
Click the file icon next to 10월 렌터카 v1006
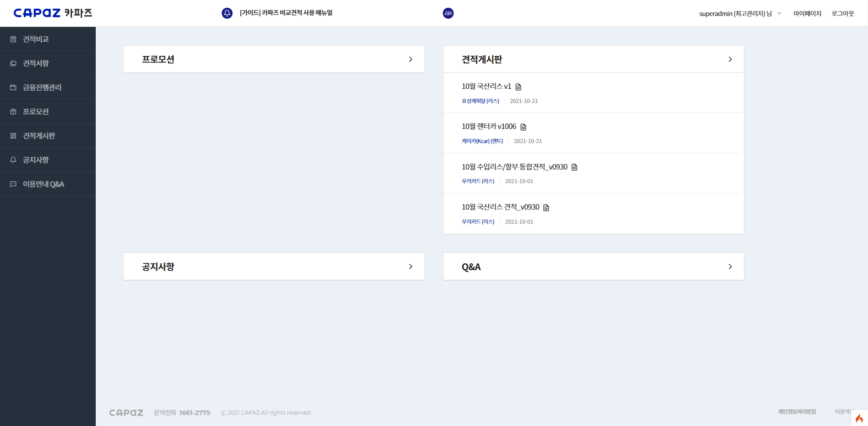(523, 127)
